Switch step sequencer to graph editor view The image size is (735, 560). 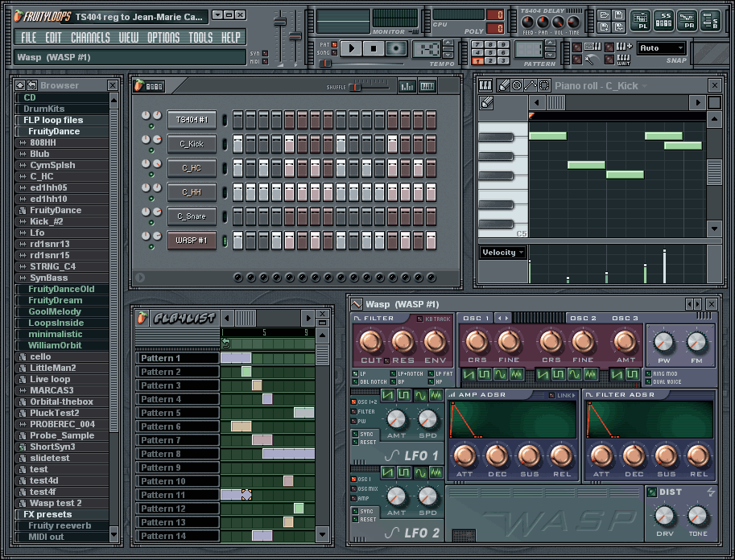[x=407, y=86]
